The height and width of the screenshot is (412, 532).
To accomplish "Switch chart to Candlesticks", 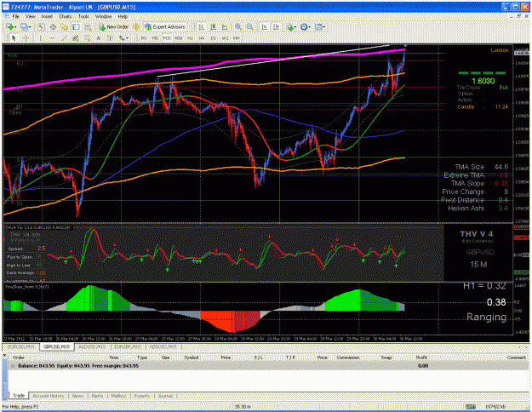I will click(213, 26).
